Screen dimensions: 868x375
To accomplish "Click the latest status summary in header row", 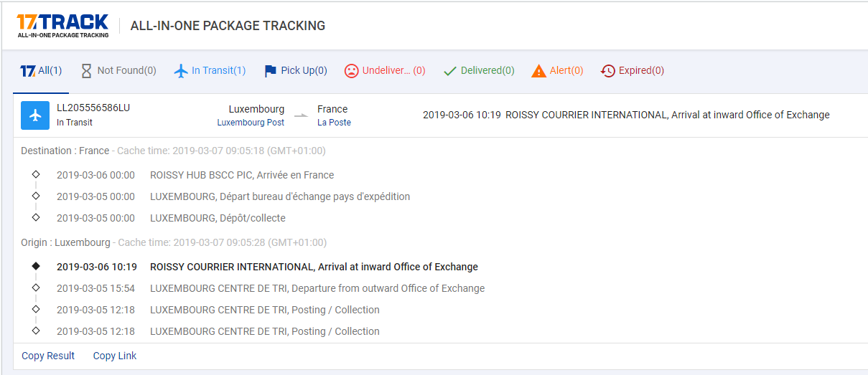I will pos(625,115).
